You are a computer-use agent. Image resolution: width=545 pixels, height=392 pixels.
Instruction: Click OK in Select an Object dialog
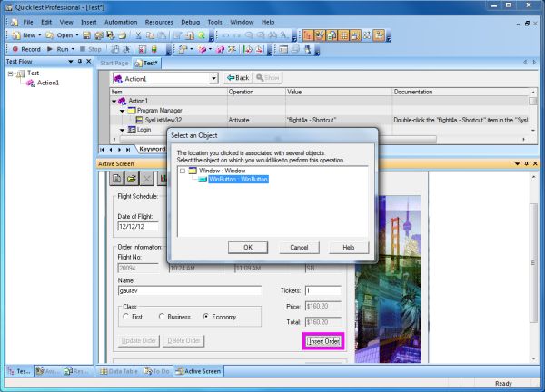(248, 248)
